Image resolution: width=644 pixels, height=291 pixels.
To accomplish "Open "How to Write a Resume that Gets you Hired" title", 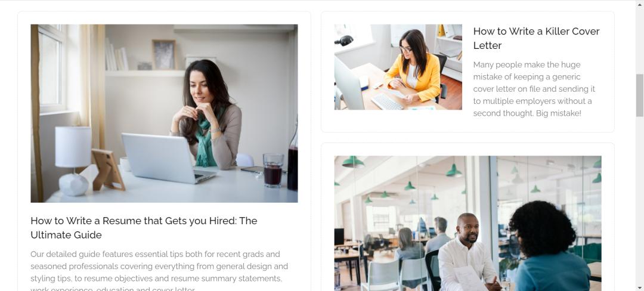I will point(144,228).
